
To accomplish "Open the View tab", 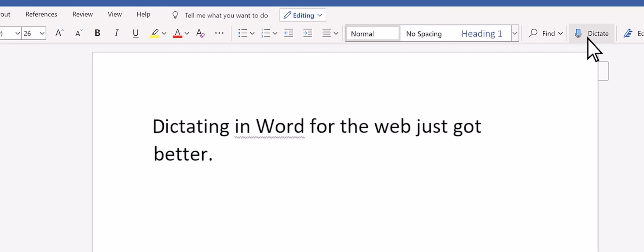I will (x=115, y=14).
